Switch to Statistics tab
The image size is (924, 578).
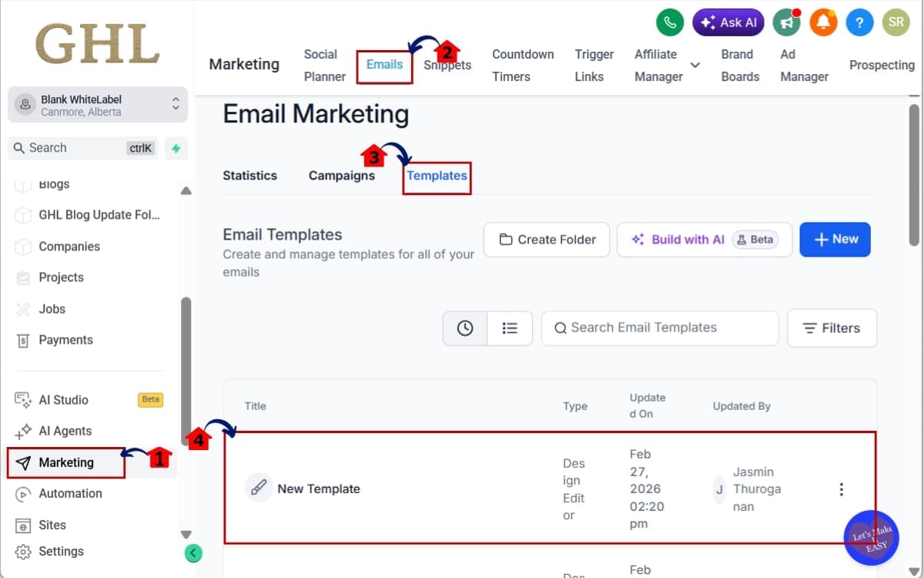tap(249, 176)
